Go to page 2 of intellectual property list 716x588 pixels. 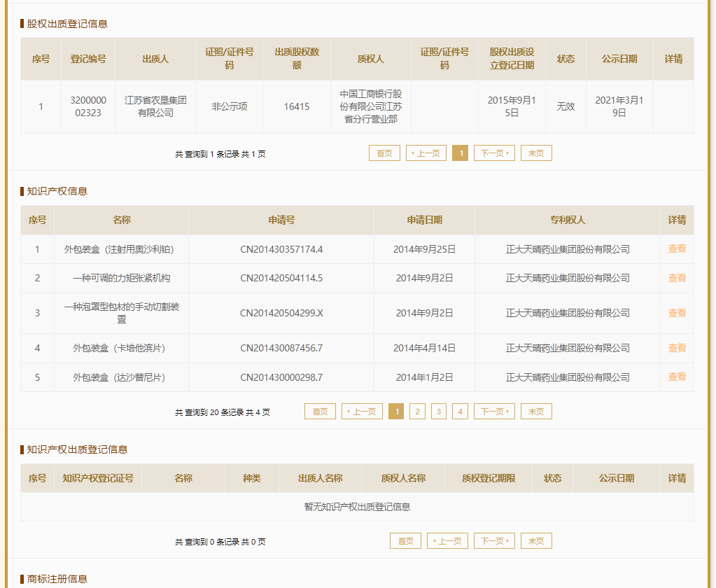pyautogui.click(x=417, y=412)
